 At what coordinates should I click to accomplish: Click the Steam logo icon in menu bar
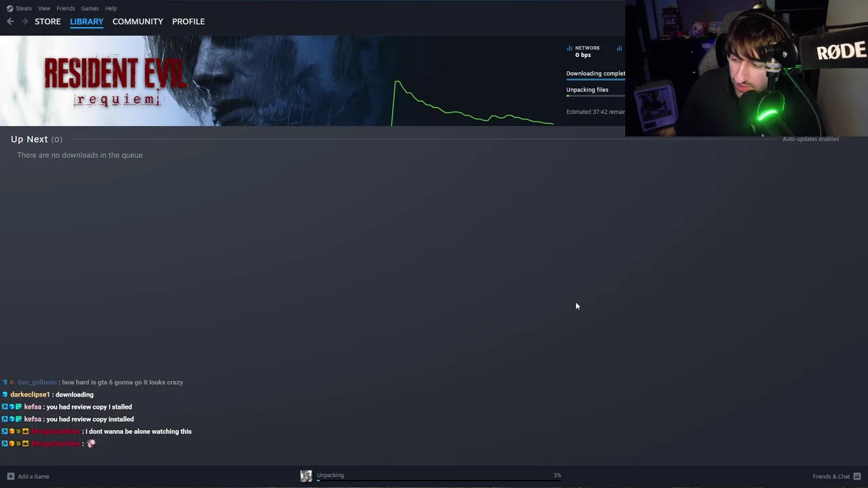[x=9, y=8]
